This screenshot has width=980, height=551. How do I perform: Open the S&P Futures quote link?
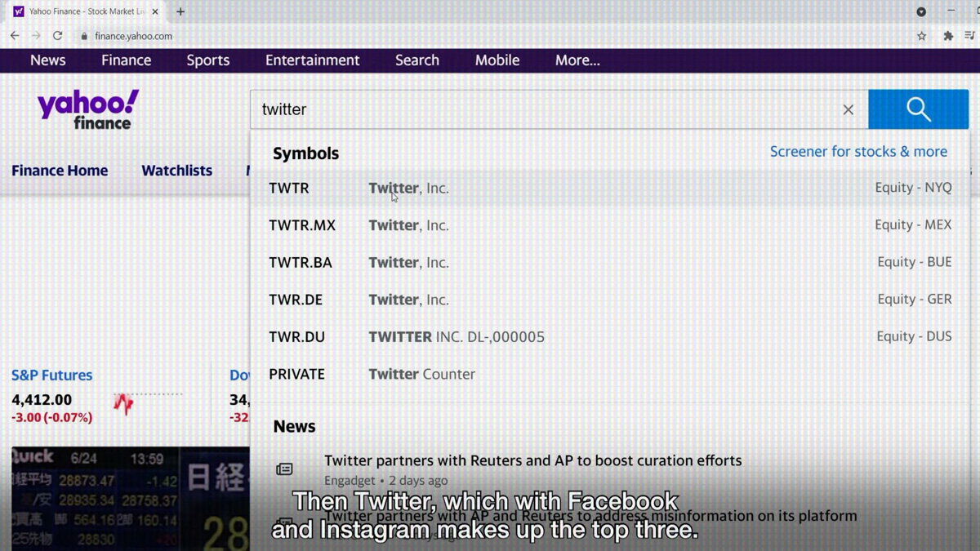51,375
